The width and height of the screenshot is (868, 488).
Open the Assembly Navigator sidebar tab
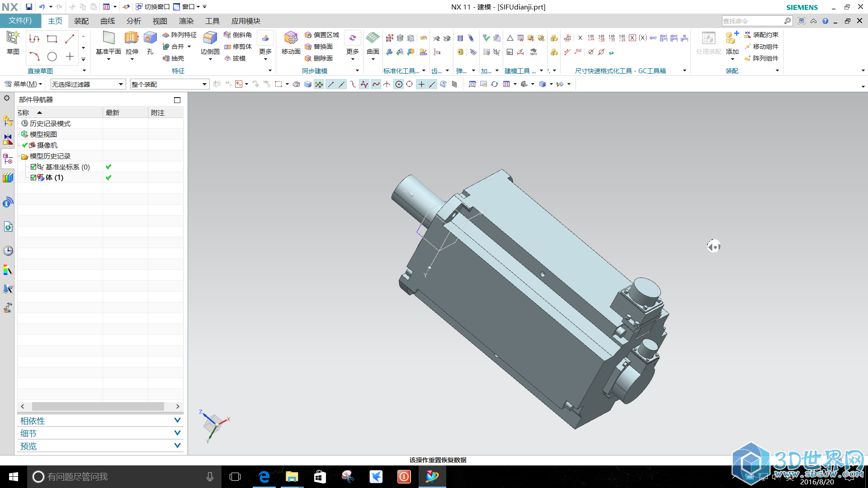click(x=8, y=121)
